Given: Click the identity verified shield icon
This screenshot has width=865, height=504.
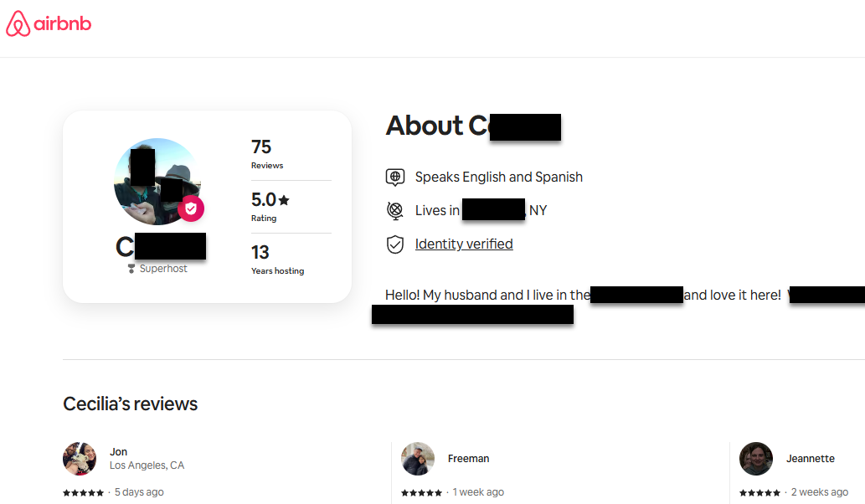Looking at the screenshot, I should point(395,244).
